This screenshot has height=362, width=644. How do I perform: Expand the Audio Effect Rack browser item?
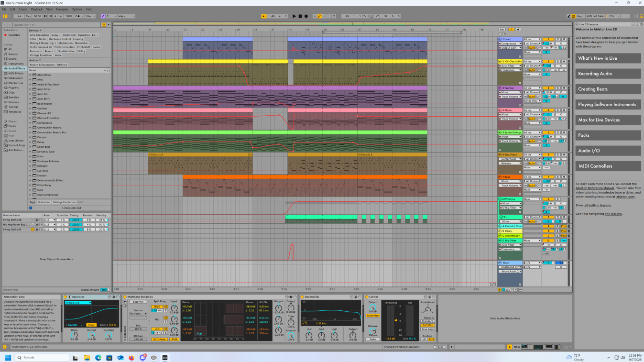pos(30,85)
